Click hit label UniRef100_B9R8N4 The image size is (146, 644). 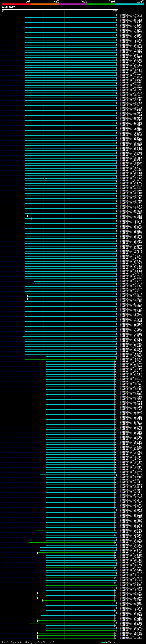tap(131, 218)
